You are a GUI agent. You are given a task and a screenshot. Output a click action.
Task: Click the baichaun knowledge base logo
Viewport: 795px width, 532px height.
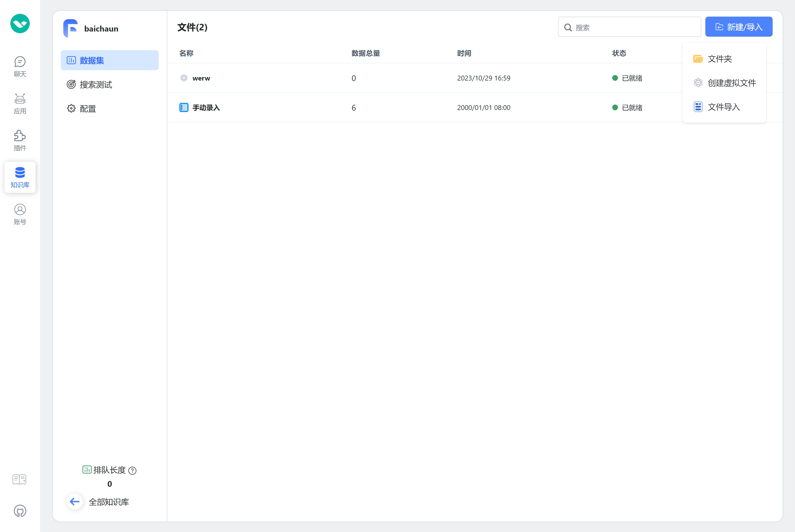(70, 28)
